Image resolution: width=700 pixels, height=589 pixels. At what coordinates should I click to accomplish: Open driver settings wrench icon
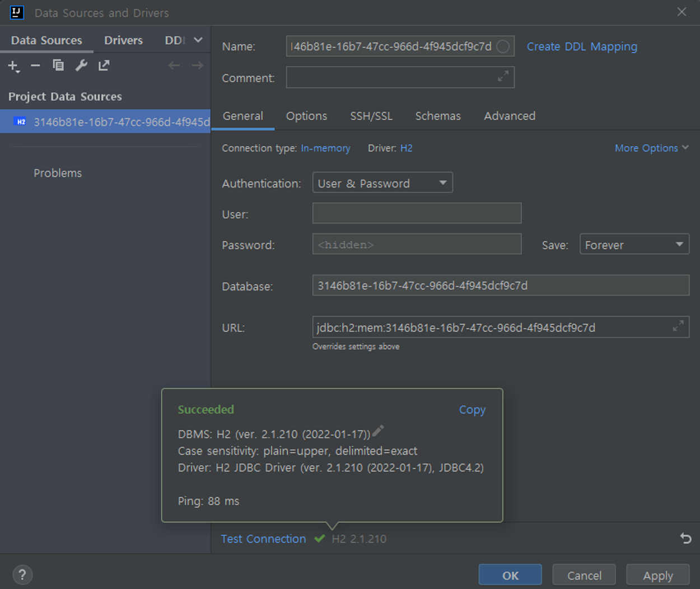81,66
